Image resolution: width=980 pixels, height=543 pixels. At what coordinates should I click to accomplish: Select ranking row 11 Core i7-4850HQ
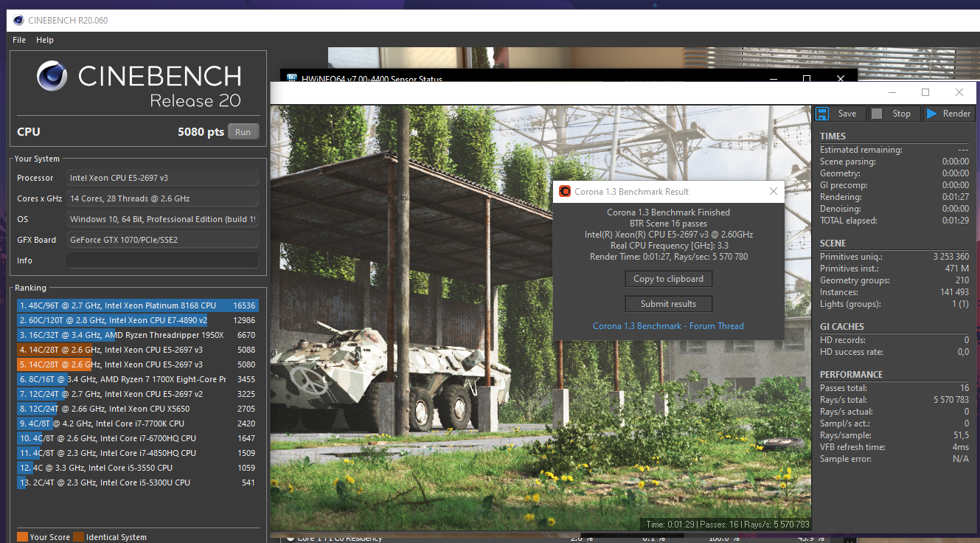click(x=137, y=453)
